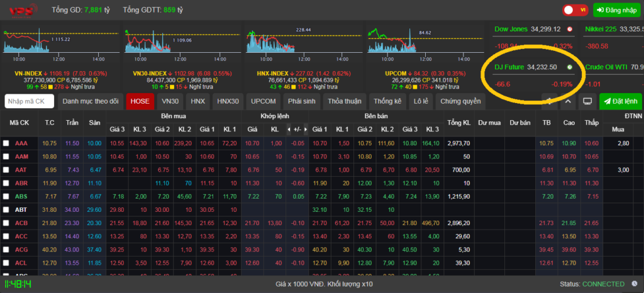Viewport: 644px width, 293px height.
Task: Switch to the HNX tab
Action: tap(198, 101)
